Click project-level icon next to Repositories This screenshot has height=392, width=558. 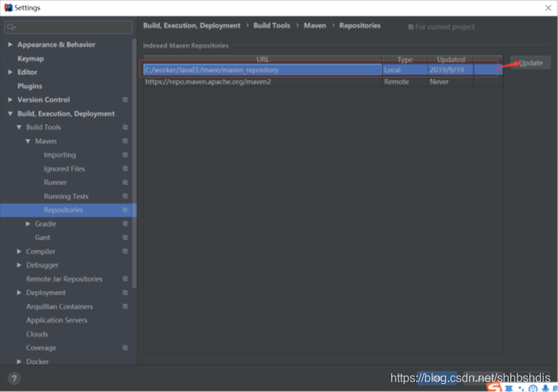pos(125,210)
